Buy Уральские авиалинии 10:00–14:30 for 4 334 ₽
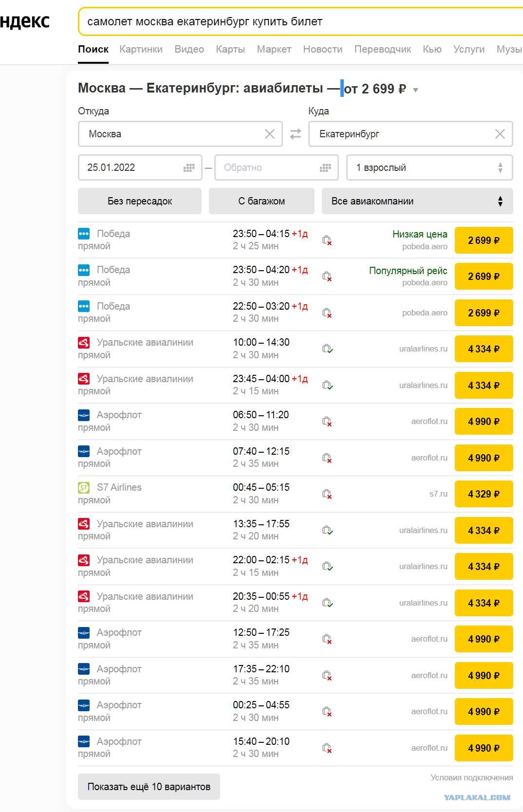The image size is (523, 812). click(484, 349)
